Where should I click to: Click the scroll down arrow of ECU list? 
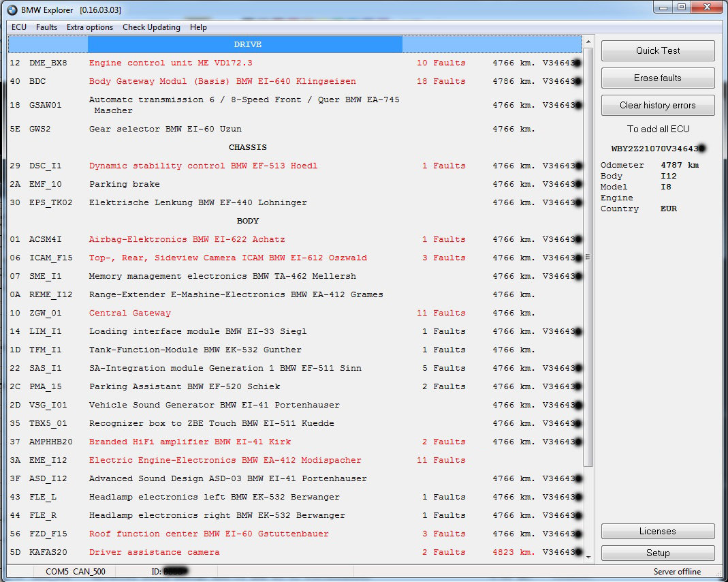click(588, 557)
